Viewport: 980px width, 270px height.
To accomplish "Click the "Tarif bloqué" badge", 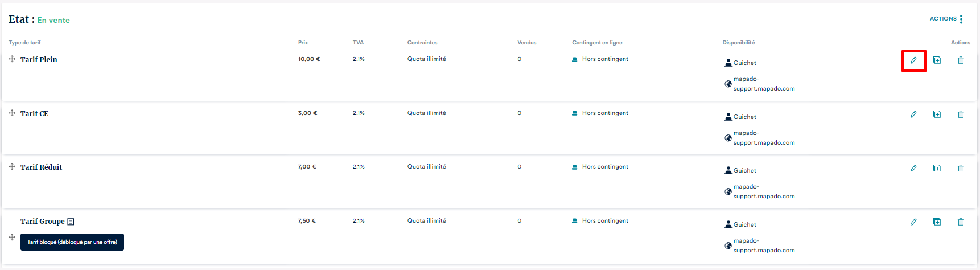I will pos(72,242).
